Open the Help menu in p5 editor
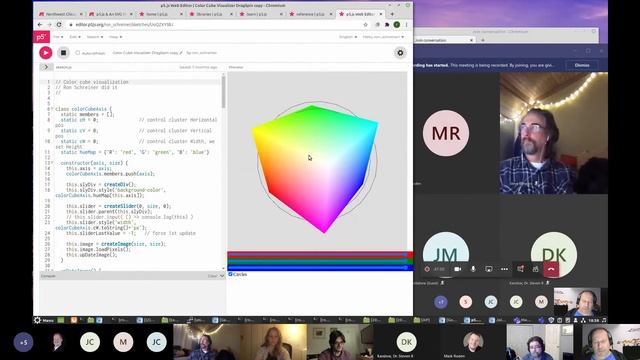The height and width of the screenshot is (360, 640). pos(115,37)
